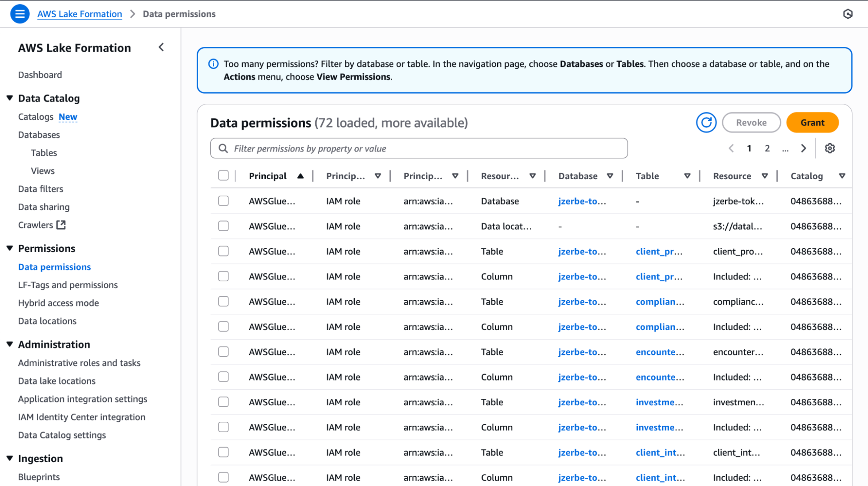Open Data lake locations
Image resolution: width=868 pixels, height=486 pixels.
[x=57, y=381]
